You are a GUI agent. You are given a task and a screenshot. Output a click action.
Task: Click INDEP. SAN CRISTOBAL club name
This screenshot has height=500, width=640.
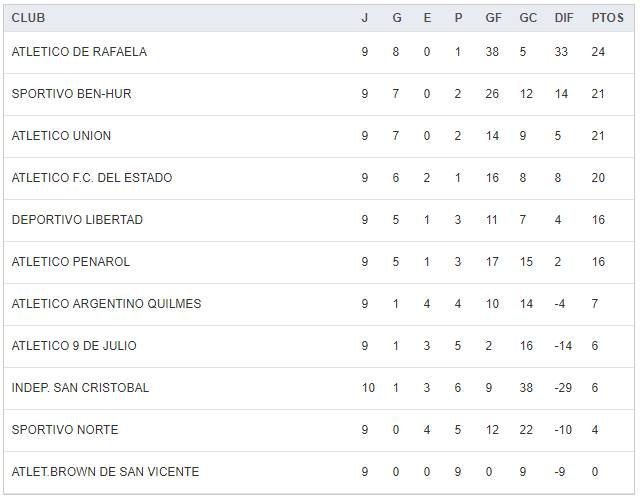pyautogui.click(x=80, y=388)
